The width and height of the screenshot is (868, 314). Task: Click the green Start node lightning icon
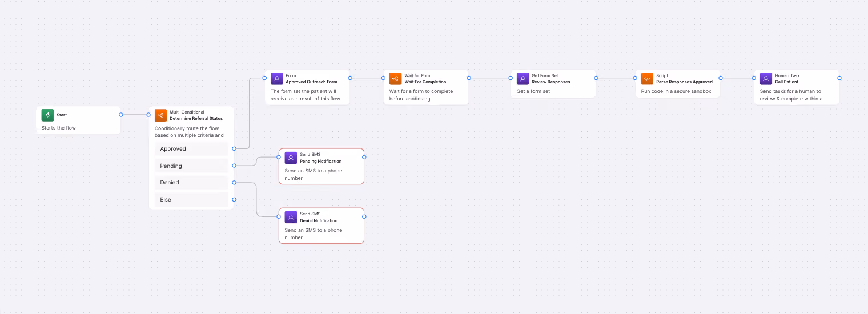47,115
